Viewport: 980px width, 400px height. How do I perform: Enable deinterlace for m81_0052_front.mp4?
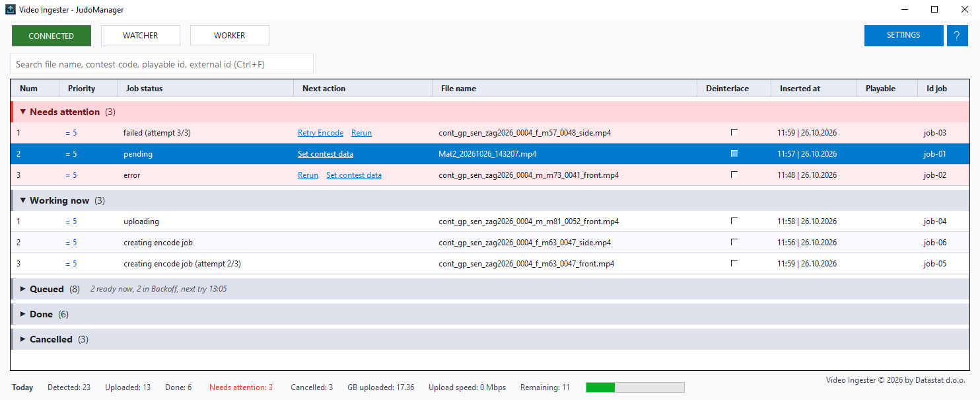coord(734,221)
